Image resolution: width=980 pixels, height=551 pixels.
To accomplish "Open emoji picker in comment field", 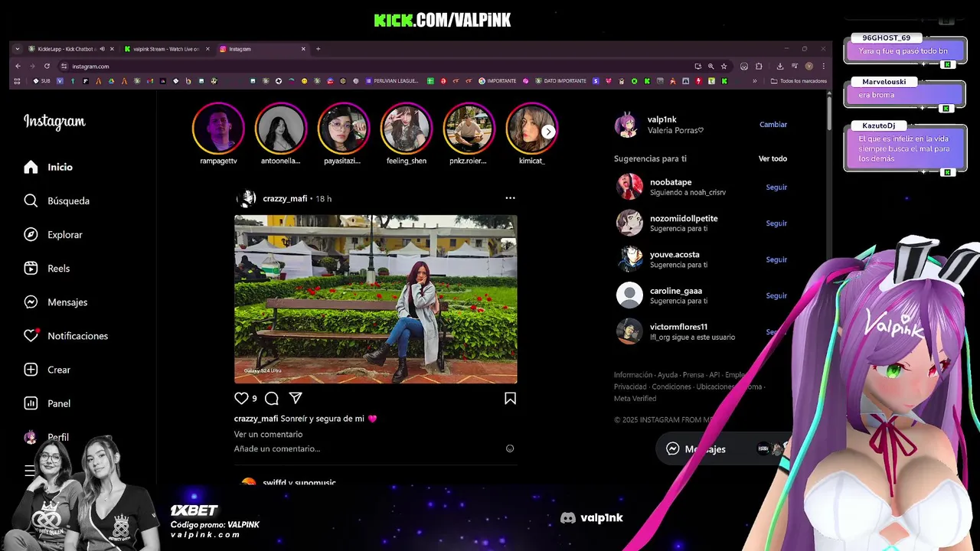I will pyautogui.click(x=510, y=448).
